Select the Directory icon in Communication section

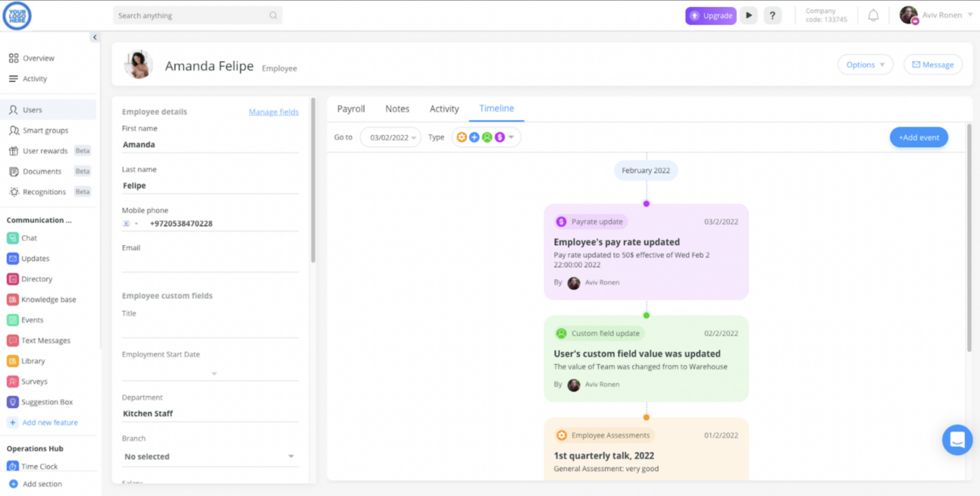pos(13,279)
